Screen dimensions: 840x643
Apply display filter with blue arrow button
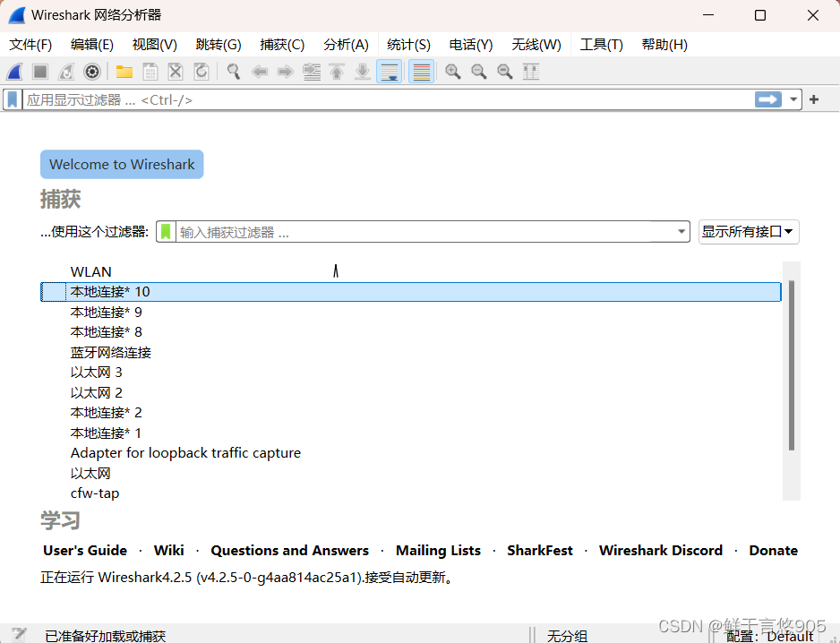[x=768, y=99]
